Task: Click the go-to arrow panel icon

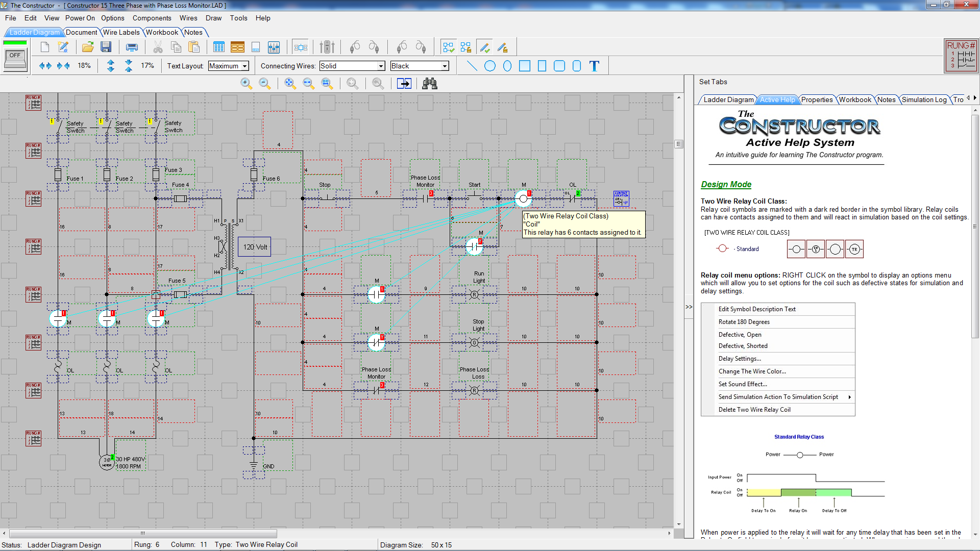Action: [404, 84]
